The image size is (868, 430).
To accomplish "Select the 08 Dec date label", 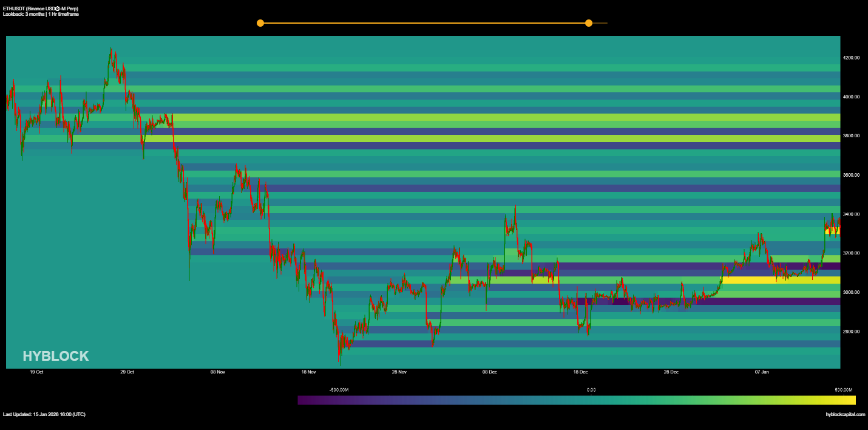I will pyautogui.click(x=490, y=372).
